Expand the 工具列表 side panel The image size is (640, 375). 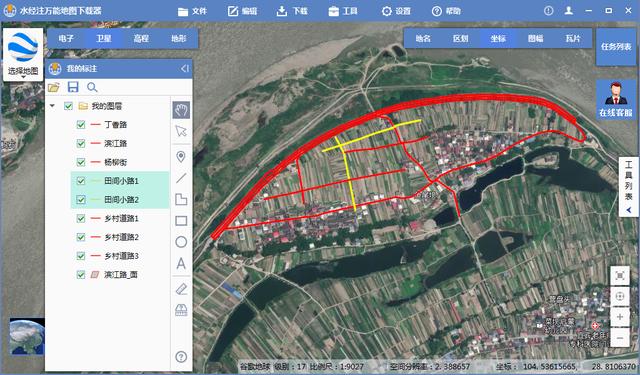click(x=629, y=186)
